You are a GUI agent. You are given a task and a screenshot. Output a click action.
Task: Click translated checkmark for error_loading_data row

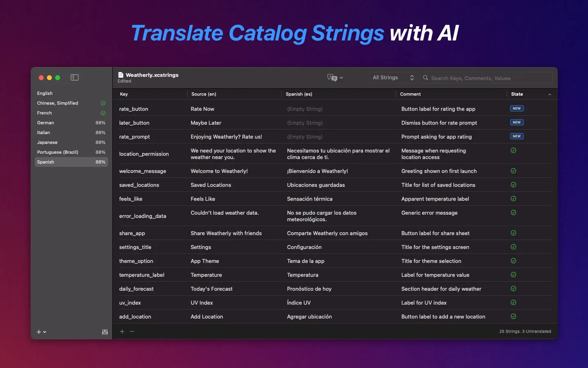(513, 213)
